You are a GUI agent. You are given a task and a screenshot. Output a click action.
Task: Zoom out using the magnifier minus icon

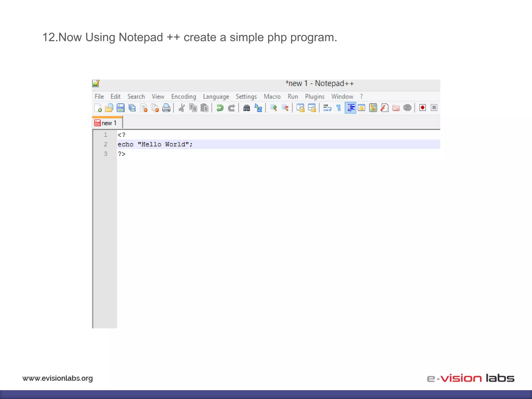(285, 108)
